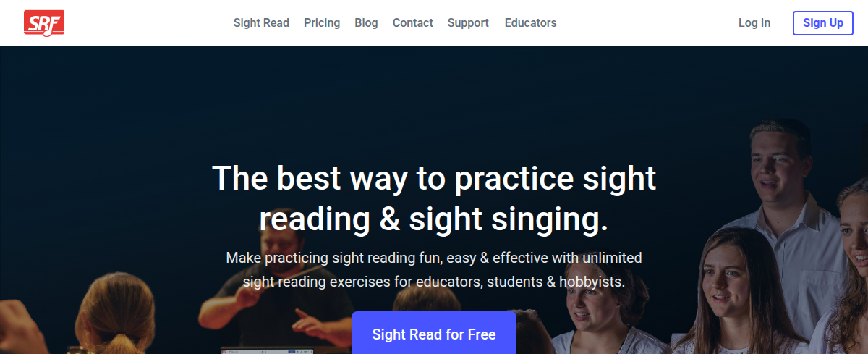Go to the Pricing page

point(322,23)
